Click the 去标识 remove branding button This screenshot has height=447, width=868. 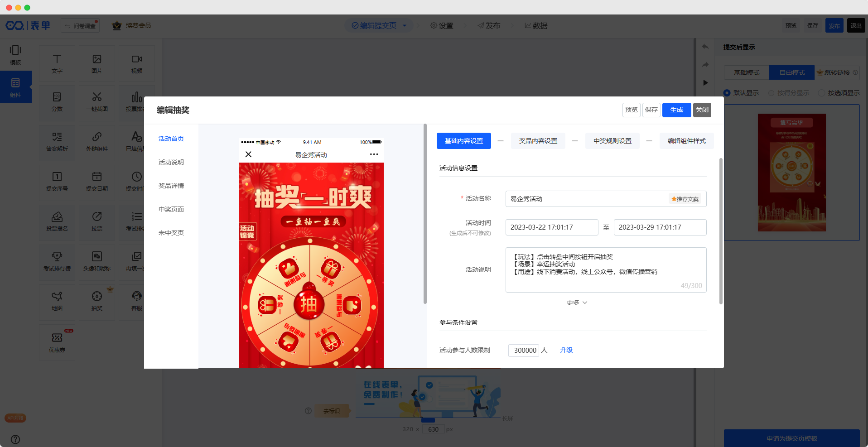(x=332, y=411)
